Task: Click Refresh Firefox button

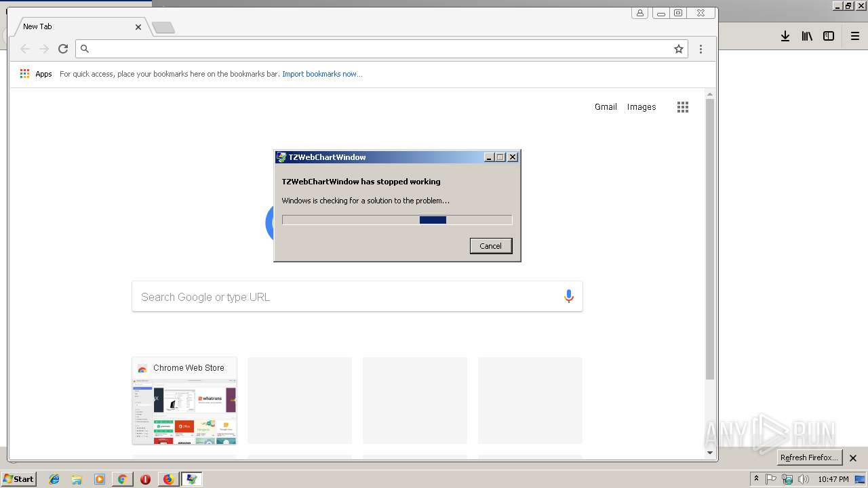Action: [809, 457]
